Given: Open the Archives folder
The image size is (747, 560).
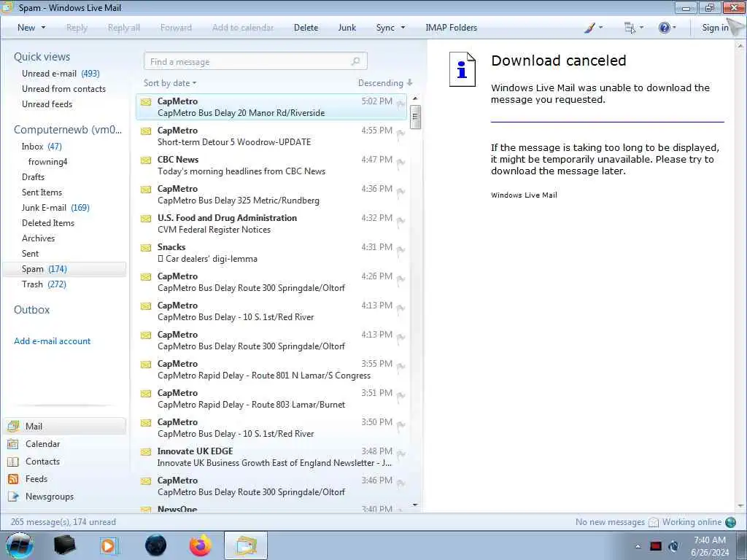Looking at the screenshot, I should tap(38, 238).
